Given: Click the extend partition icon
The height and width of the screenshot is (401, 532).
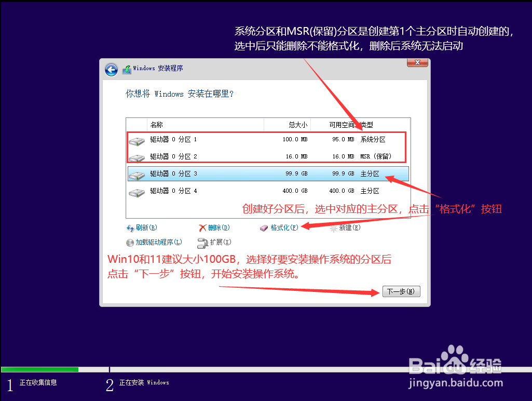Looking at the screenshot, I should point(202,243).
